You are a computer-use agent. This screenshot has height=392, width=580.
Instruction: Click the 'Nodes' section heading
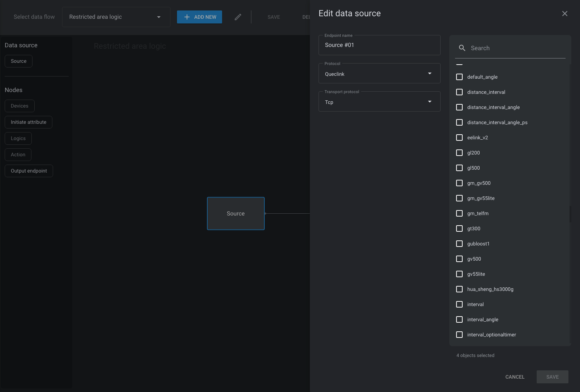point(13,90)
